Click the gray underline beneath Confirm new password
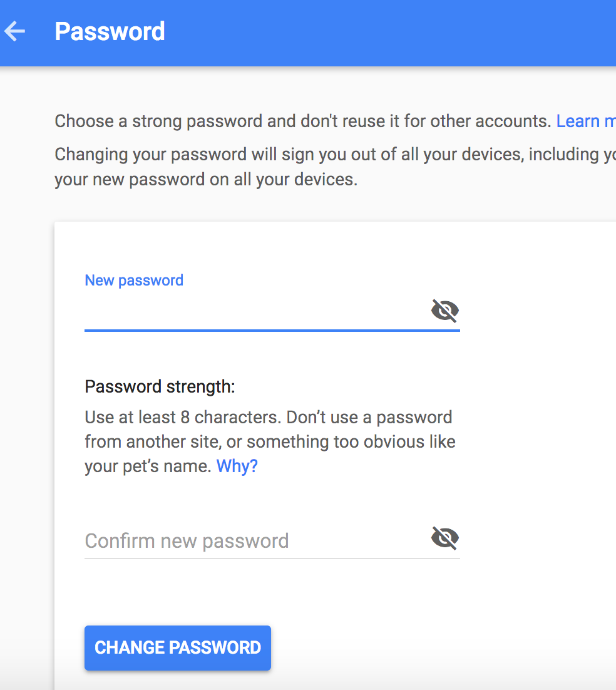This screenshot has height=690, width=616. (x=272, y=558)
